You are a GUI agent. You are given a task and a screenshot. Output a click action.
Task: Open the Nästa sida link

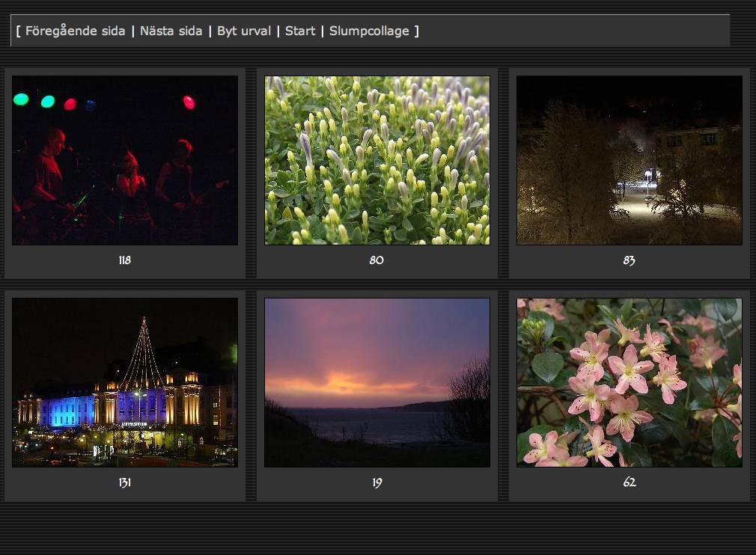point(171,31)
